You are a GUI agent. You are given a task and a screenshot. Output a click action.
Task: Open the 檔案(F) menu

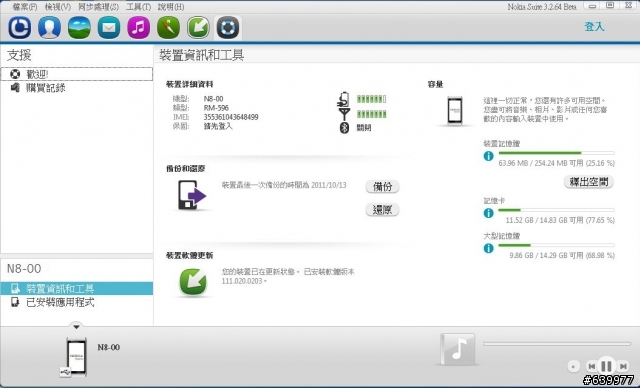[24, 7]
